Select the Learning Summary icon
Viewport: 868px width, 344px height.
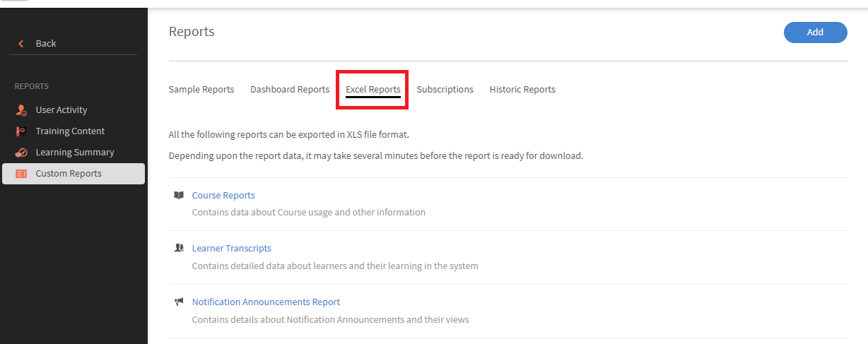pyautogui.click(x=21, y=153)
